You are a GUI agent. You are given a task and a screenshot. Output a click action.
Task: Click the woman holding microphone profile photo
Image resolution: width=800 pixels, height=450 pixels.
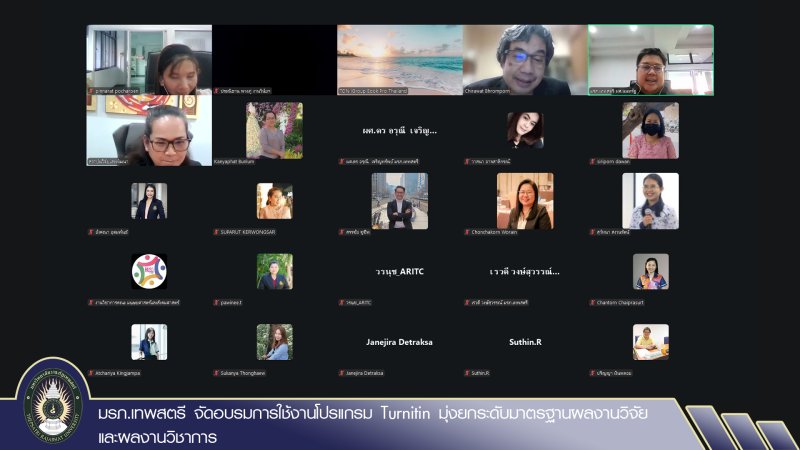(651, 201)
